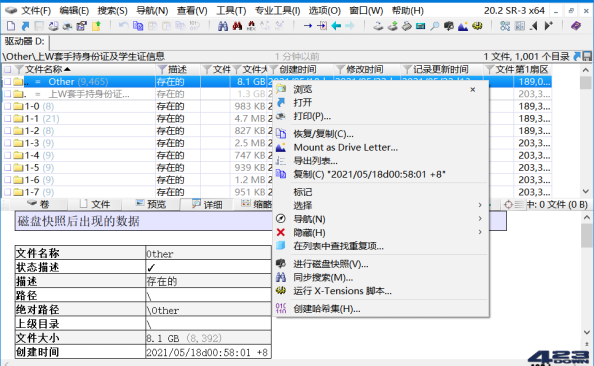Click the Open RAM toolbar icon
The height and width of the screenshot is (366, 594).
pos(420,26)
